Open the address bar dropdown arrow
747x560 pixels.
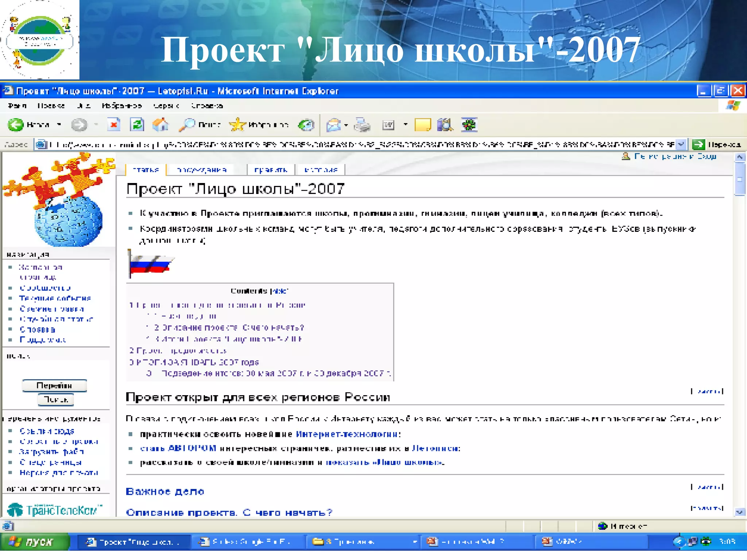coord(681,144)
